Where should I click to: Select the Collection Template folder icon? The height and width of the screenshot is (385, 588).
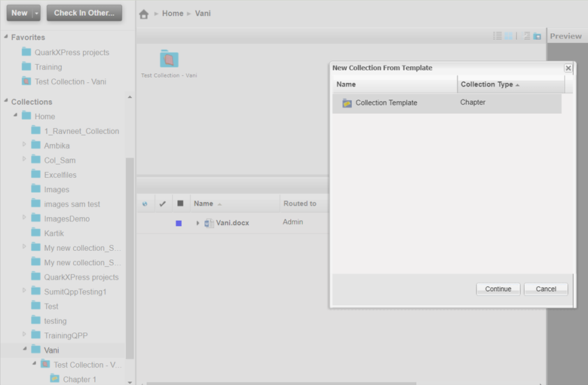click(347, 102)
